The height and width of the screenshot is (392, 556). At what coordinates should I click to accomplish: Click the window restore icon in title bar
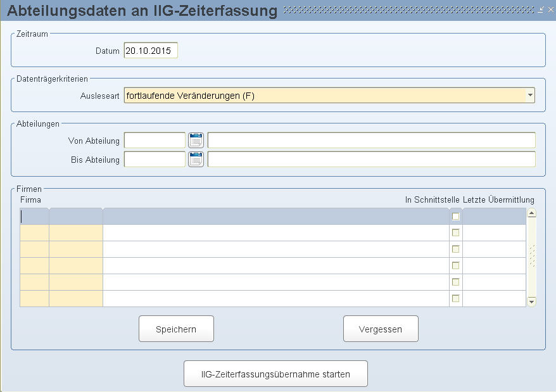(x=540, y=10)
